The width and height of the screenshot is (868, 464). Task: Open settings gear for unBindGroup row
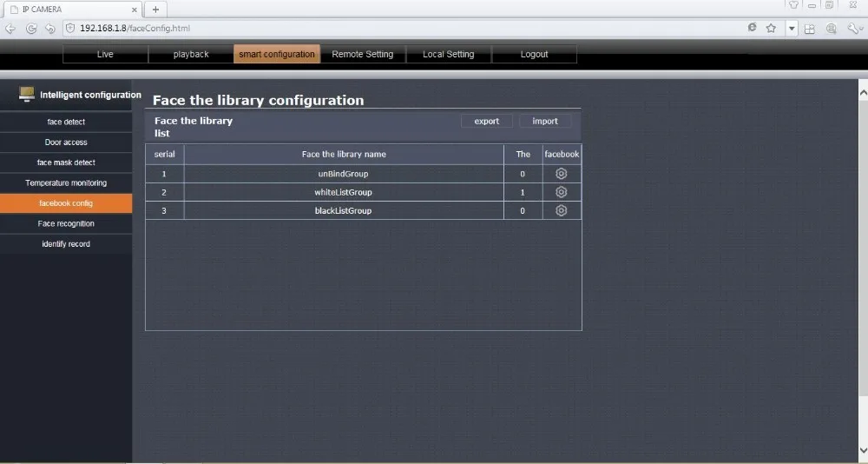click(561, 174)
